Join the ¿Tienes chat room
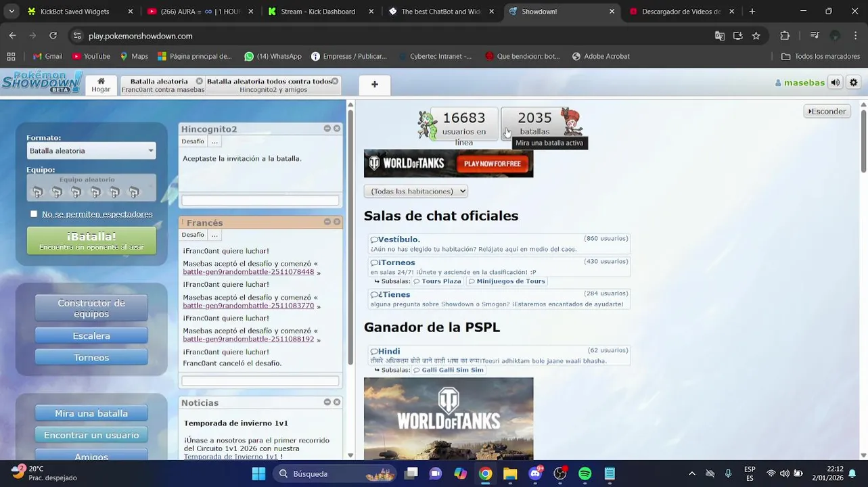The height and width of the screenshot is (487, 868). (x=499, y=299)
